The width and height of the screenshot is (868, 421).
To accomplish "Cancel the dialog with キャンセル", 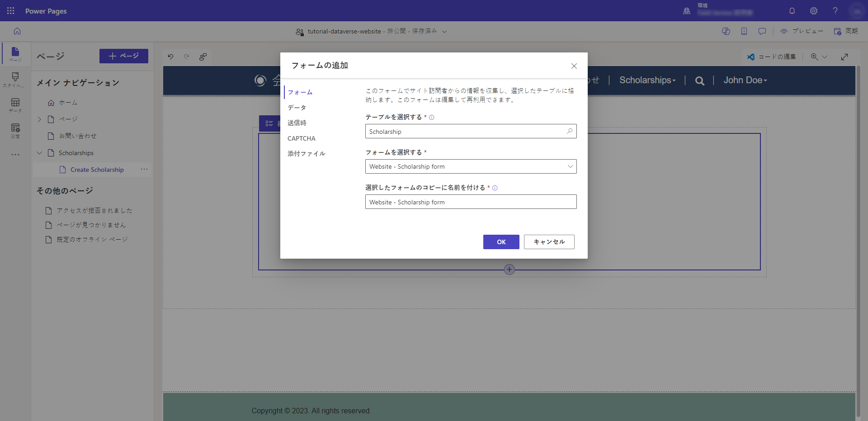I will [549, 242].
